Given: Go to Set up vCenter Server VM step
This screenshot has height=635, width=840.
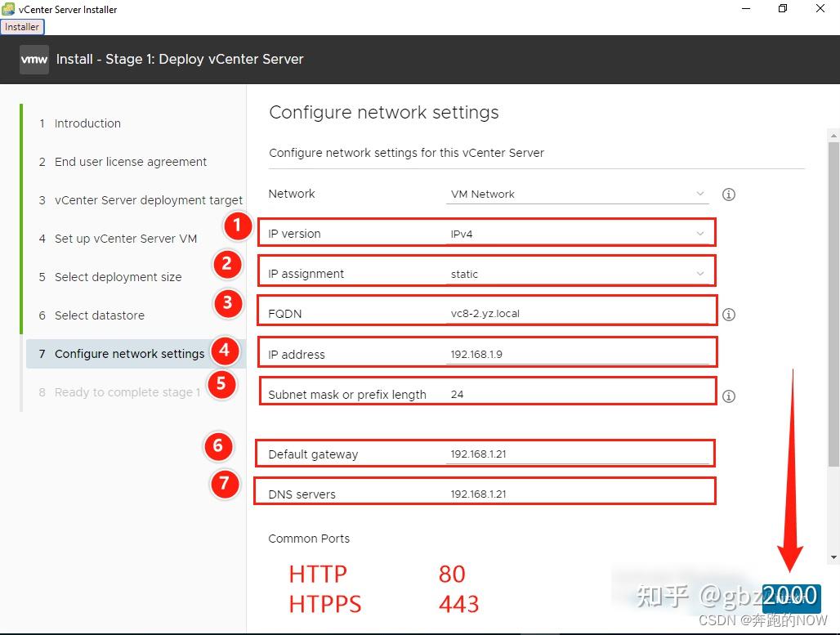Looking at the screenshot, I should coord(125,239).
